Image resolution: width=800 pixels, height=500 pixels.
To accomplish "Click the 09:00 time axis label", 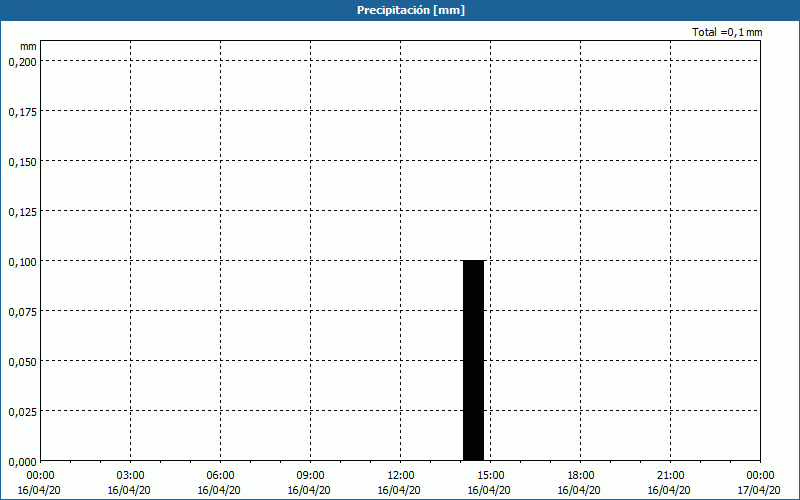I will coord(311,476).
